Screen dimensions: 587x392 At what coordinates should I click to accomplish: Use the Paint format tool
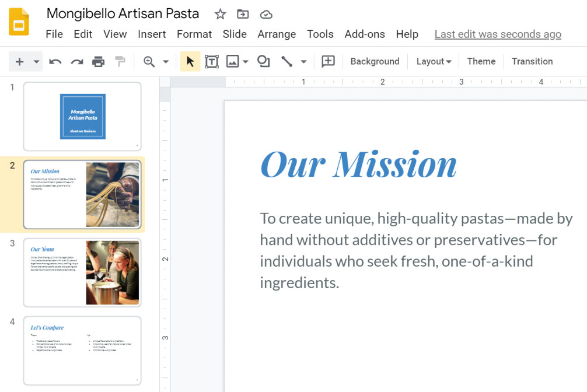(x=120, y=61)
